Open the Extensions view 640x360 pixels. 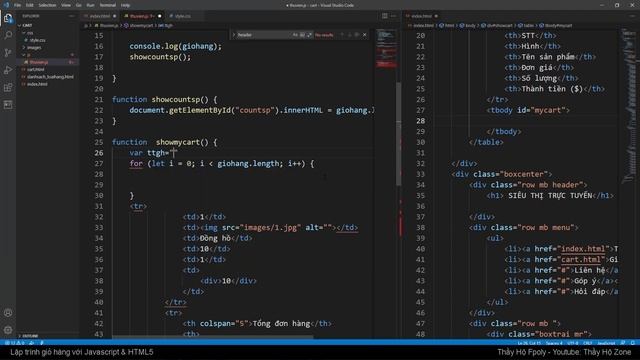8,88
